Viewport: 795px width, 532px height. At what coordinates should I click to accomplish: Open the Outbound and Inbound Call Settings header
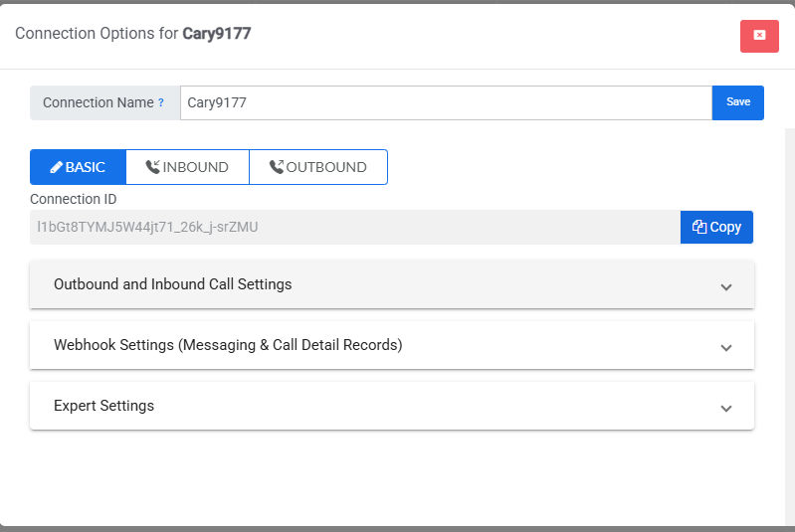(173, 284)
